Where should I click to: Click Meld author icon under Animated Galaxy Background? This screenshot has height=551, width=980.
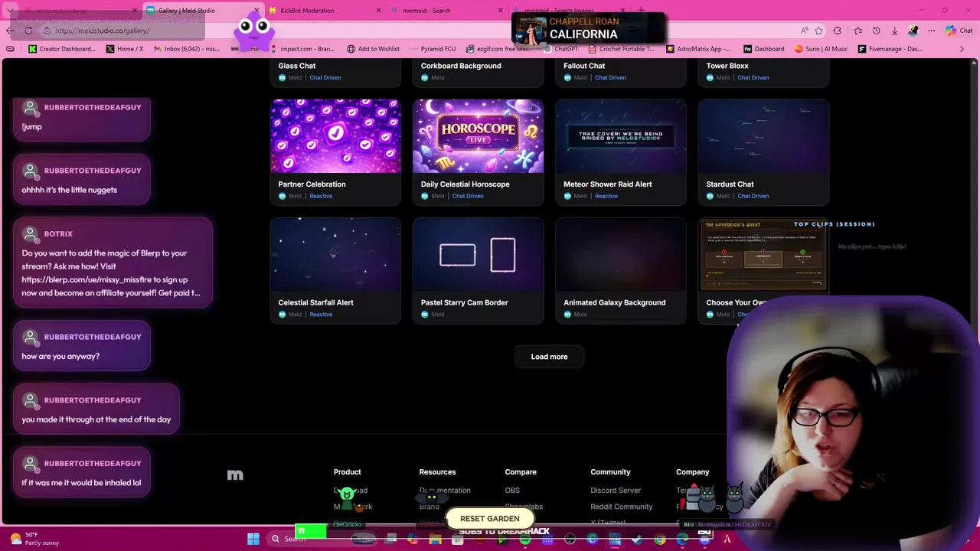[567, 315]
